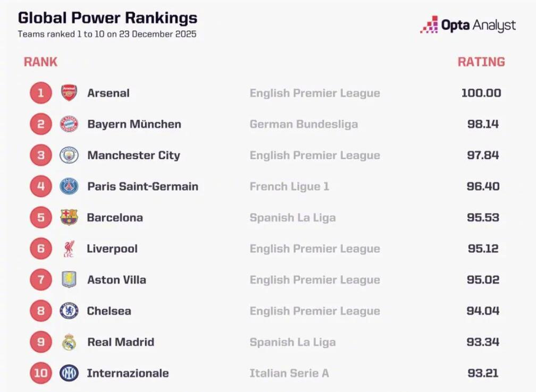The height and width of the screenshot is (392, 536).
Task: Click the RATING column header
Action: click(x=481, y=62)
